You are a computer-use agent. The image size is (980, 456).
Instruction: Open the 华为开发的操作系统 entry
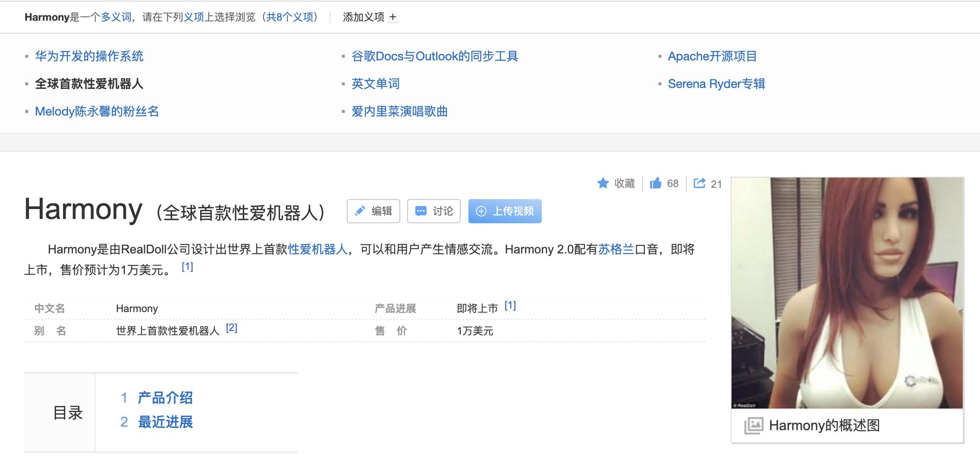89,56
